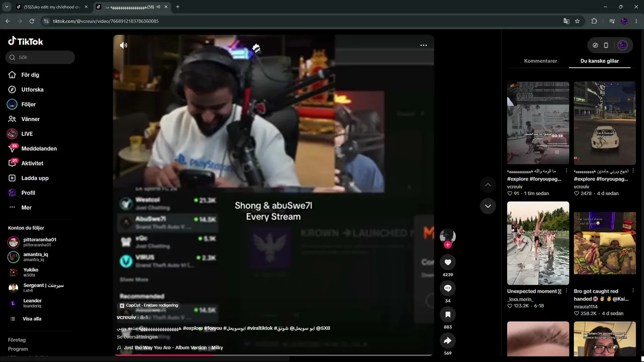Open Profil in the sidebar
The width and height of the screenshot is (644, 362).
coord(28,193)
